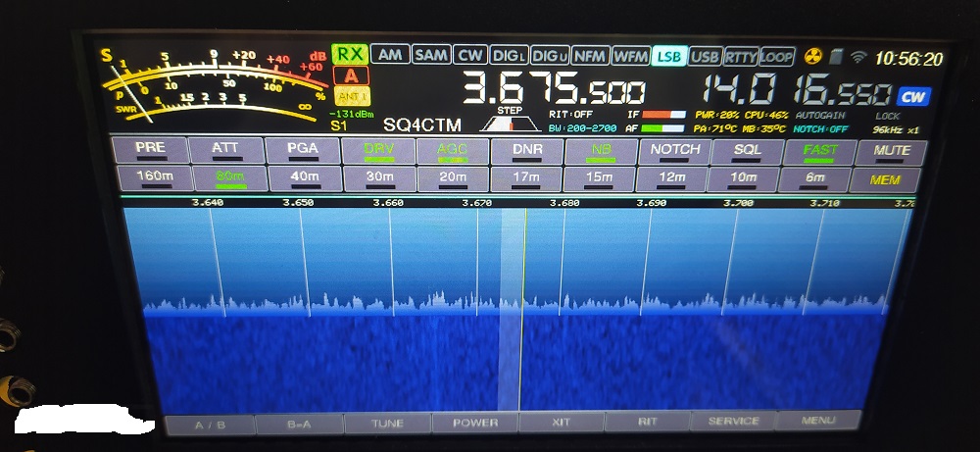Tap the orange VFO A indicator

[x=351, y=75]
